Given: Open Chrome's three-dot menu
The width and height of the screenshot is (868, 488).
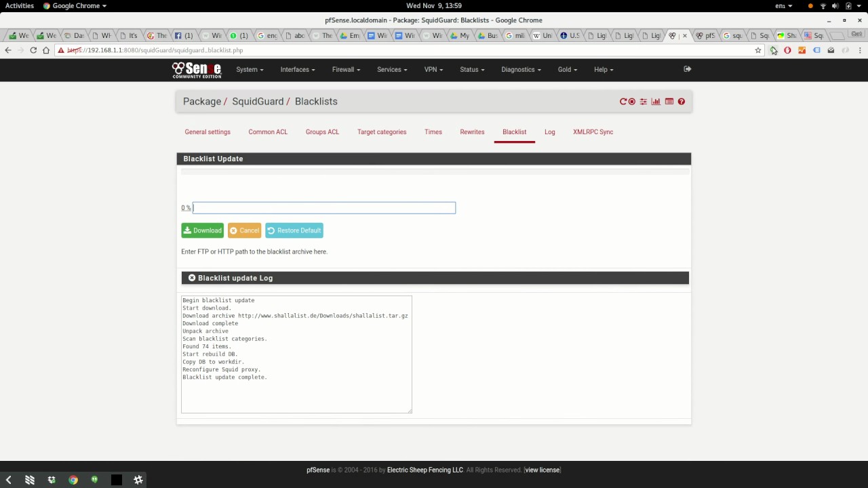Looking at the screenshot, I should [860, 50].
